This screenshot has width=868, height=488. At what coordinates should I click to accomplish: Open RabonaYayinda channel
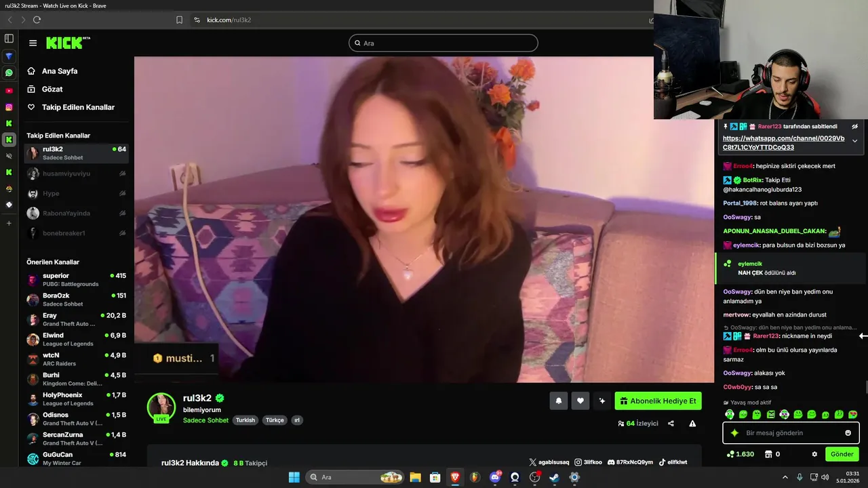[76, 213]
